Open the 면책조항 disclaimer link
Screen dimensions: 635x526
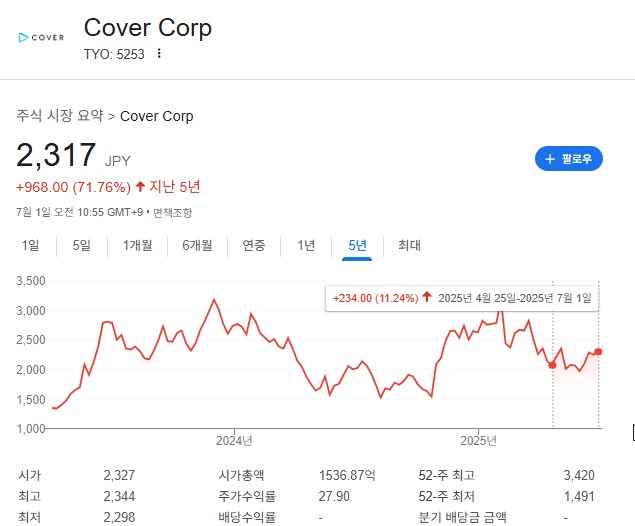[173, 213]
